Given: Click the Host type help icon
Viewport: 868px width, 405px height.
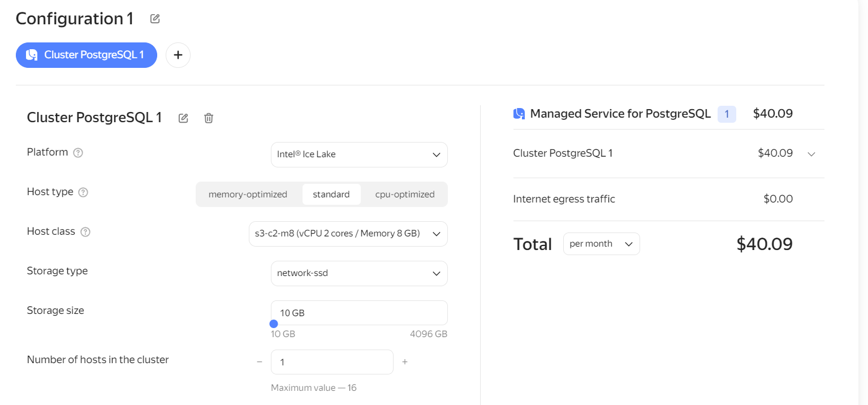Looking at the screenshot, I should tap(83, 192).
